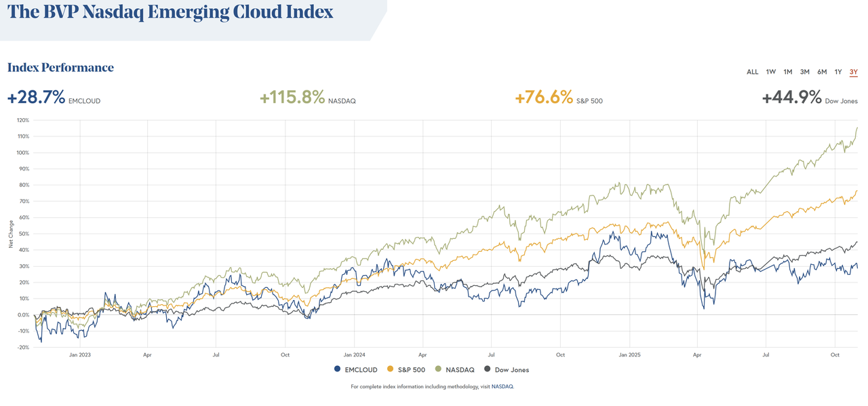
Task: Click the Index Performance heading
Action: (x=60, y=67)
